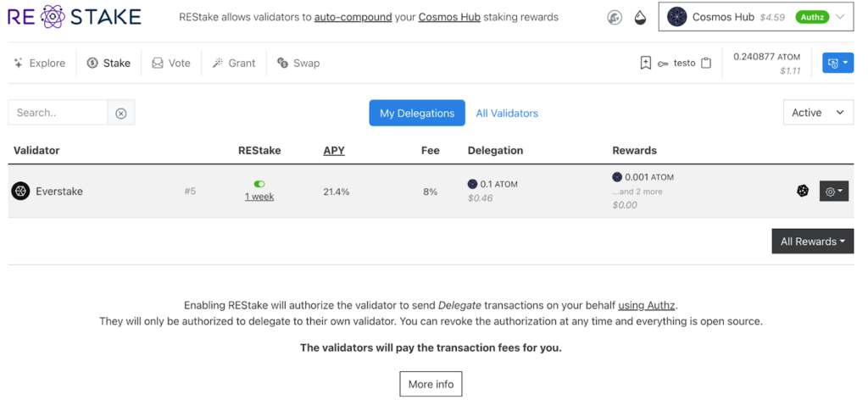868x400 pixels.
Task: Click the dice icon in Everstake row
Action: pyautogui.click(x=802, y=192)
